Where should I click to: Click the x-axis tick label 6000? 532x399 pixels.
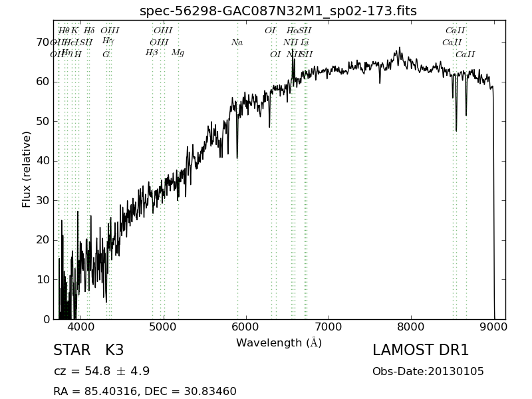point(246,327)
